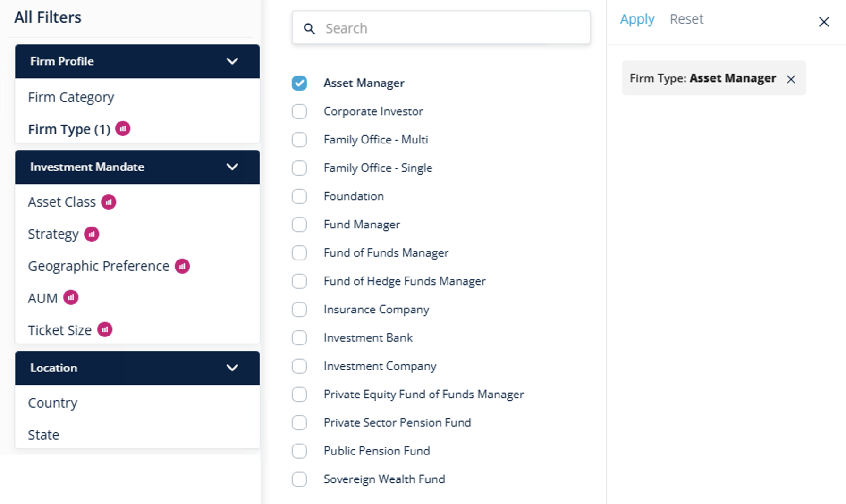Uncheck the Asset Manager checkbox
846x504 pixels.
coord(299,83)
